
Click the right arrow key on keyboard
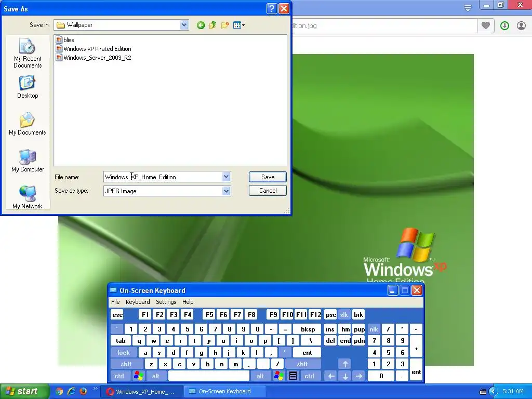(x=359, y=376)
